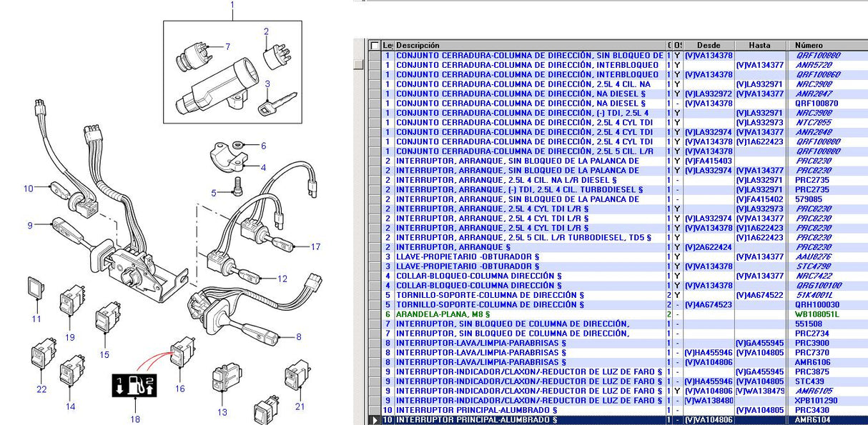The image size is (868, 425).
Task: Open part number QRH100030
Action: [x=818, y=304]
